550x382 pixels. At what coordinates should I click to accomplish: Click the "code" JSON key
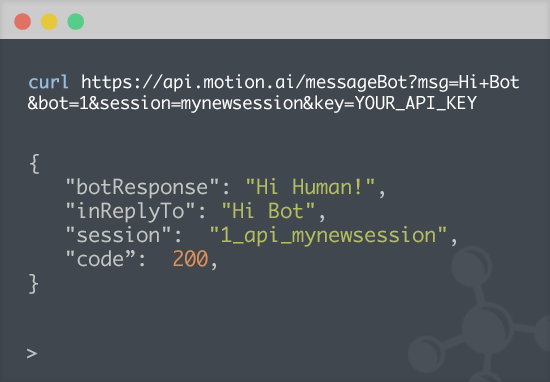[101, 259]
